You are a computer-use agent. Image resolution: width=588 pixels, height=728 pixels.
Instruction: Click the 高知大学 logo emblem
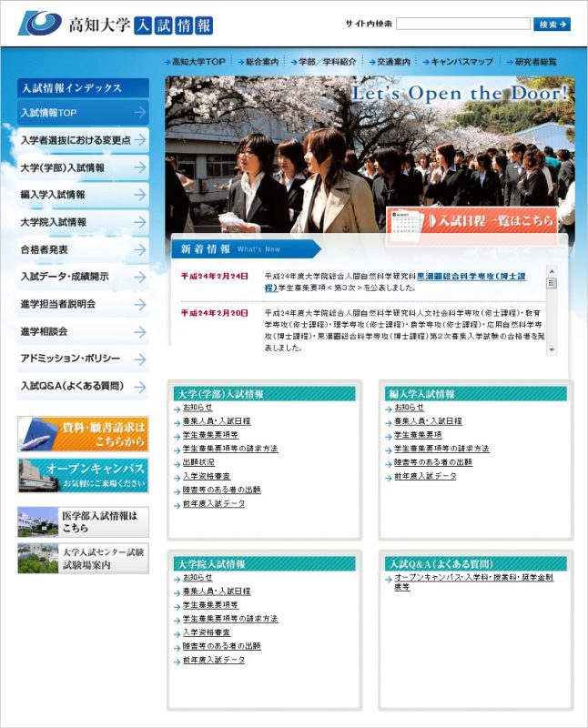tap(39, 24)
